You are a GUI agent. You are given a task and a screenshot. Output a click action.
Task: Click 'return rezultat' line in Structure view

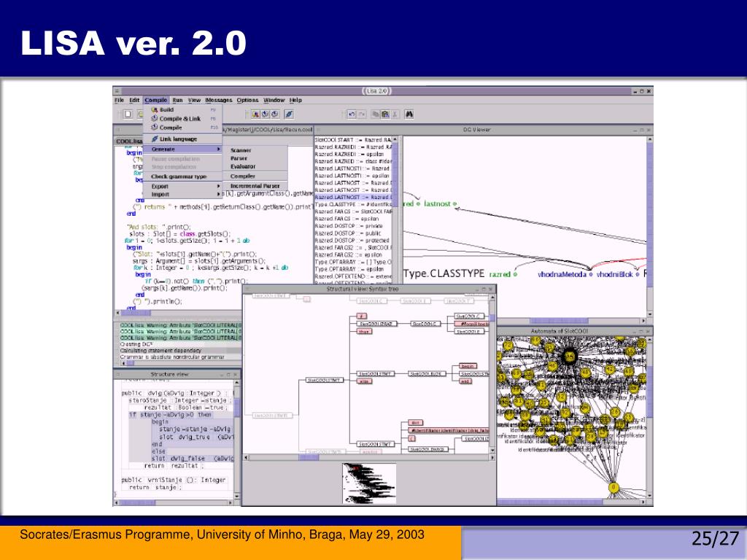174,466
